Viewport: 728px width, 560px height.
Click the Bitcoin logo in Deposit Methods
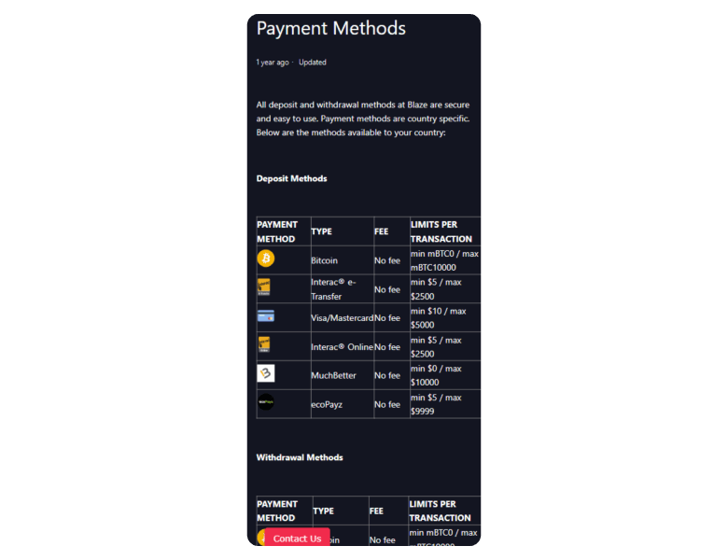[266, 259]
